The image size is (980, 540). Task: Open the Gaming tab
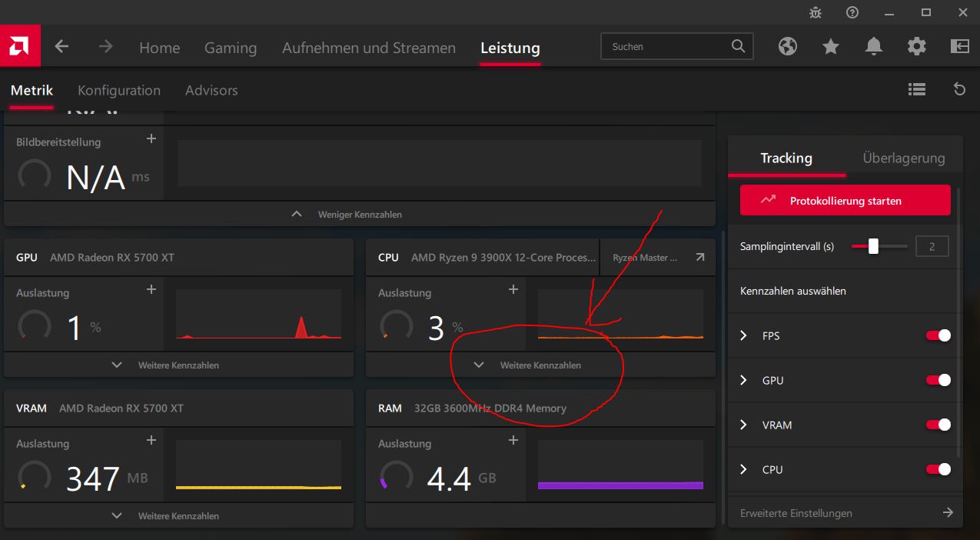(x=231, y=48)
